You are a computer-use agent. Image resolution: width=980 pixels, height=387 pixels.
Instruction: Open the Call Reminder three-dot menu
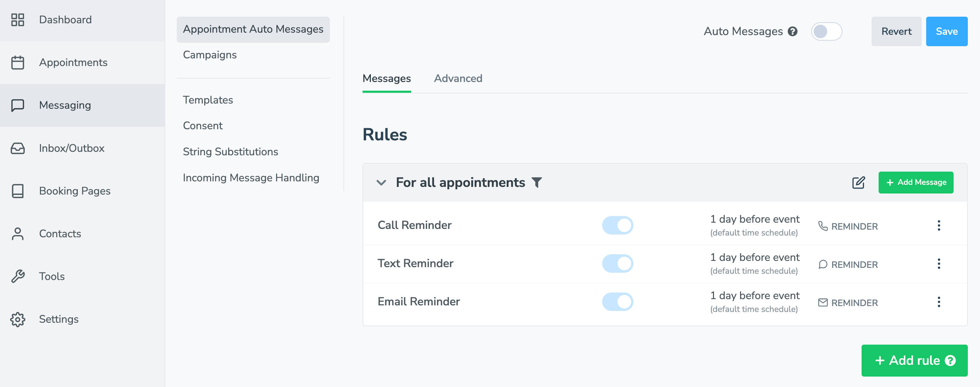pos(939,226)
